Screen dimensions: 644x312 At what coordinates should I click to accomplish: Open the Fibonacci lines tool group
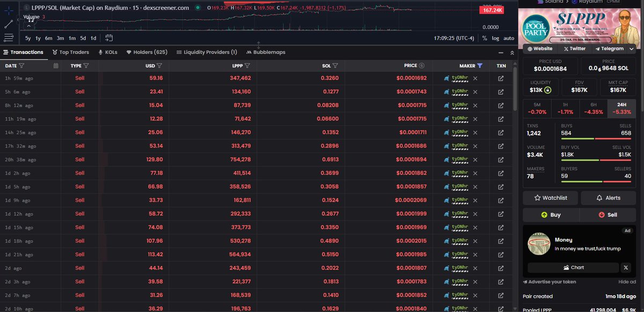coord(9,37)
